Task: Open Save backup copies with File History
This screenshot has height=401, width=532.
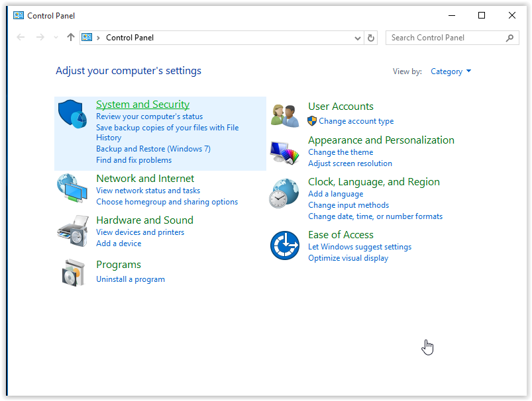Action: (167, 132)
